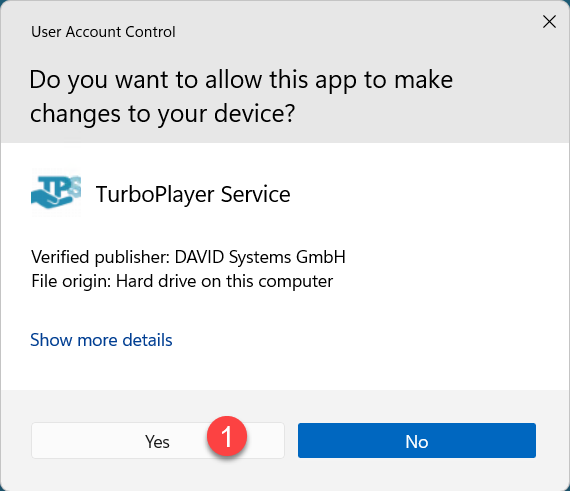This screenshot has width=570, height=491.
Task: Click the word 'Control' in the dialog title
Action: point(150,32)
